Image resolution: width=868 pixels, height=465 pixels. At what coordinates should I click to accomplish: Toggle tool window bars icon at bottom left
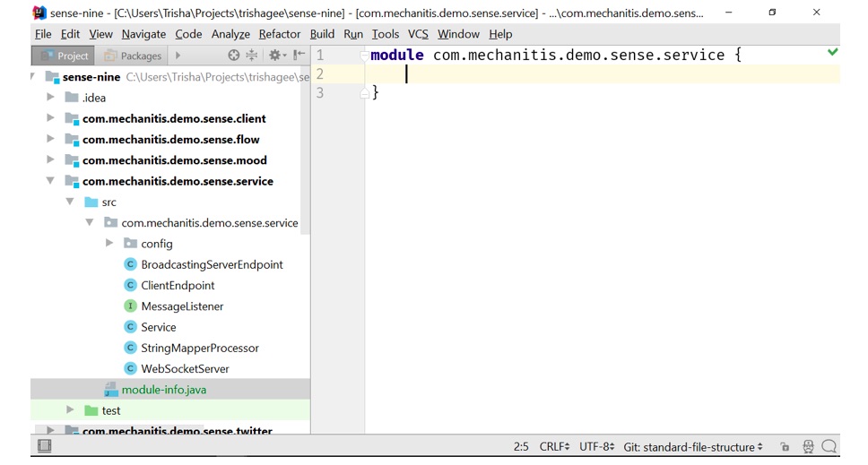[x=44, y=446]
